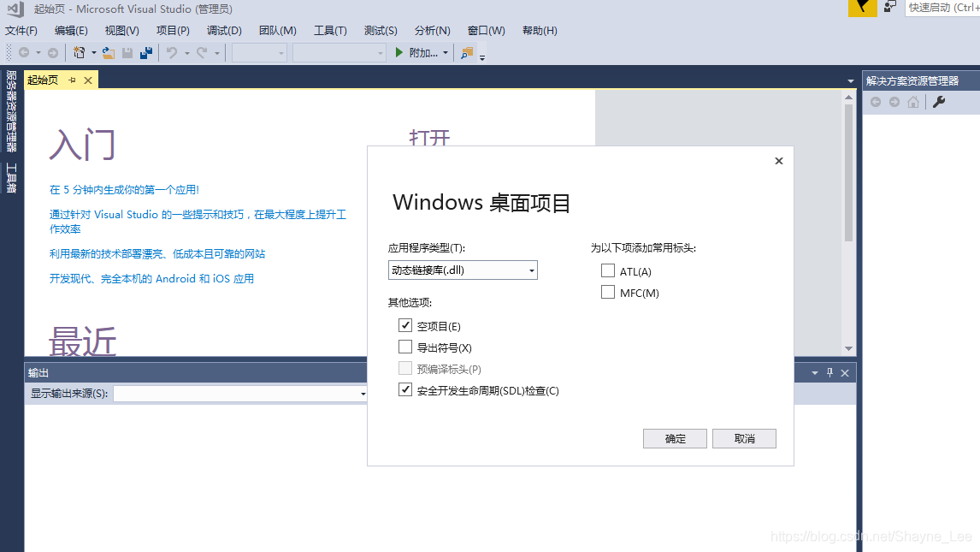Click the Solution Explorer Forward icon

894,102
